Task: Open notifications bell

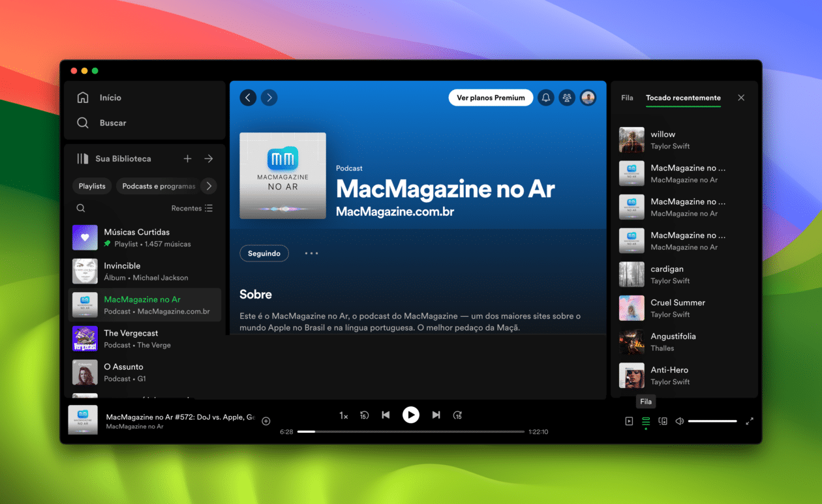Action: [546, 98]
